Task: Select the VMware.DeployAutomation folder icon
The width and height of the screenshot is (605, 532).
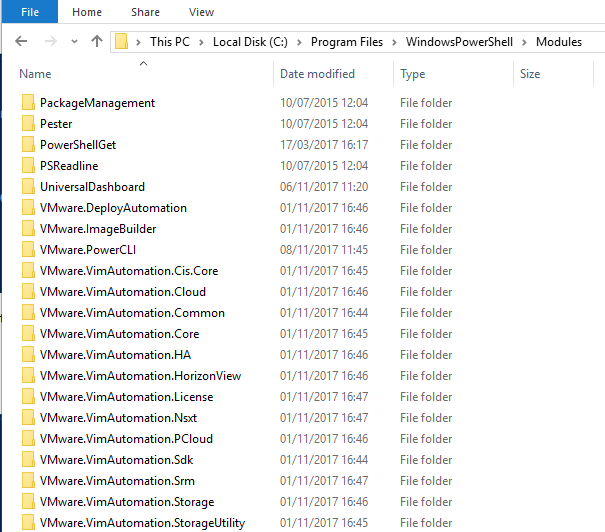Action: tap(28, 208)
